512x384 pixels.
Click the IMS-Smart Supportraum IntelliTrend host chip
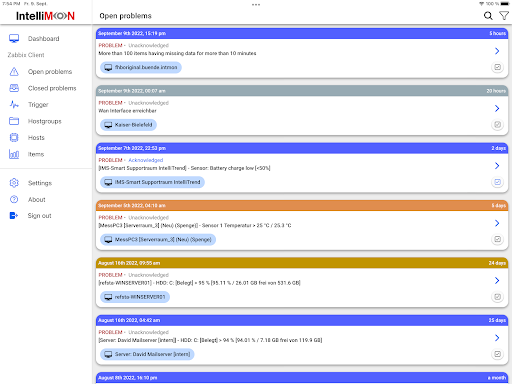point(152,182)
